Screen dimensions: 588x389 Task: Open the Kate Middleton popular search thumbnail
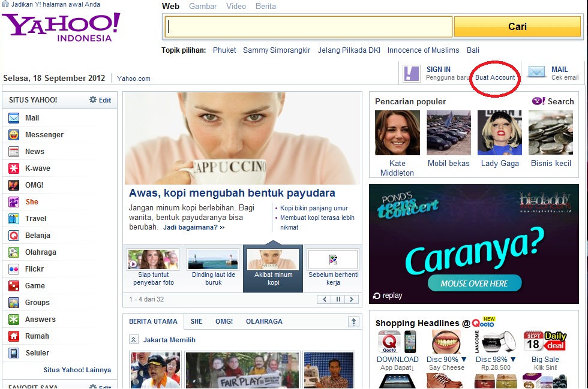click(x=397, y=132)
